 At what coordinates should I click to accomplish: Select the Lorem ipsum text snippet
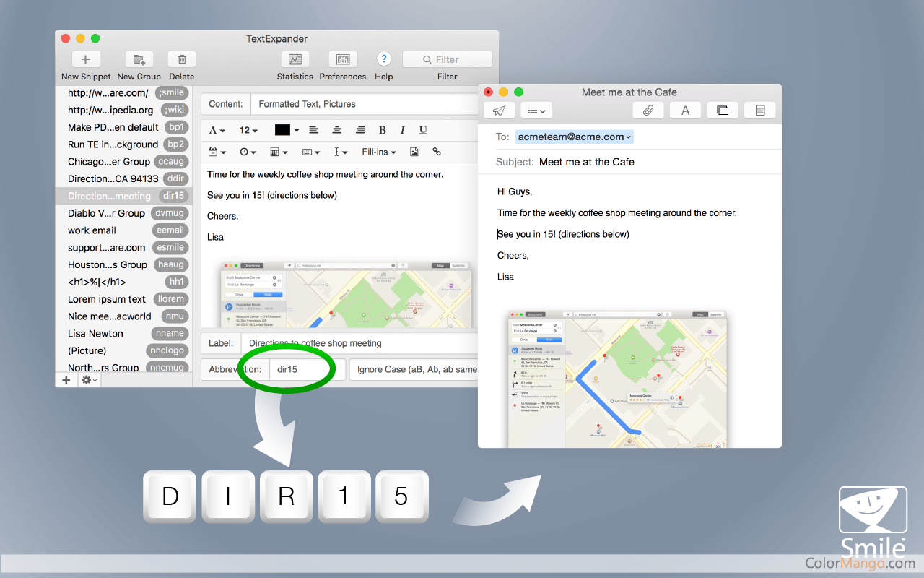pyautogui.click(x=123, y=299)
